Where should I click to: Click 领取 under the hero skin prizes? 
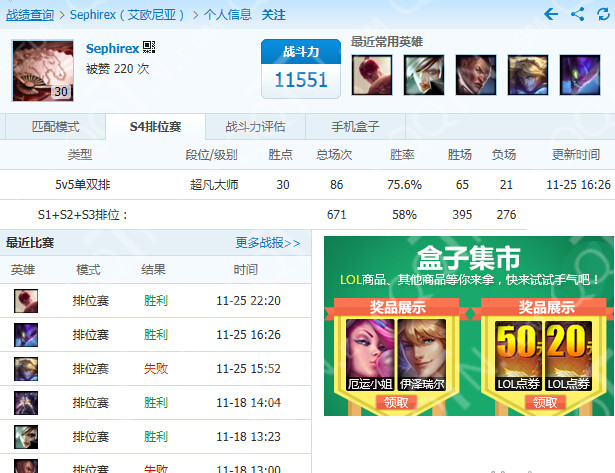396,402
